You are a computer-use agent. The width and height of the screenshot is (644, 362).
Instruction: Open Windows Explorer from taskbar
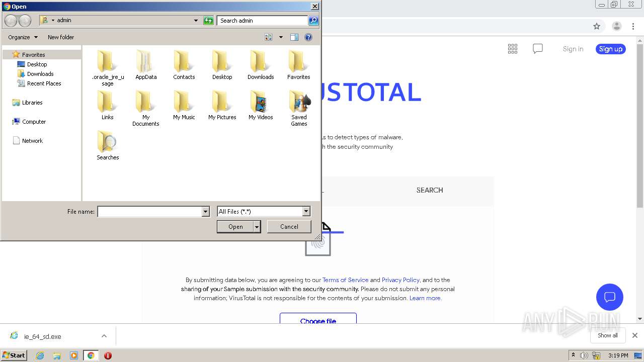[57, 355]
